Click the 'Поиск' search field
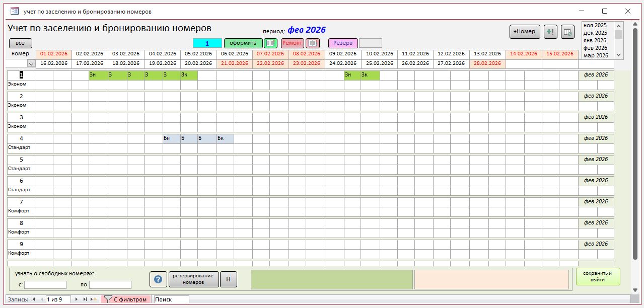Viewport: 644px width, 308px height. tap(171, 299)
